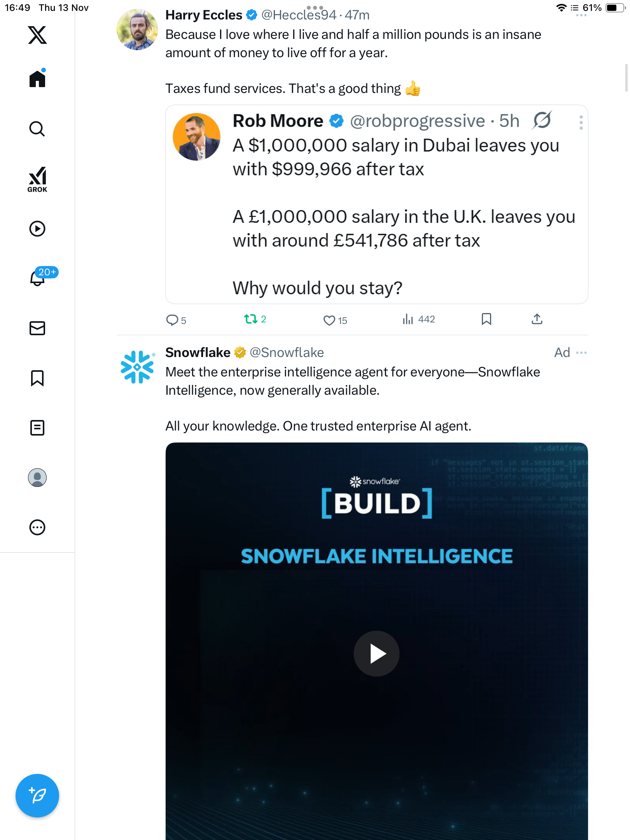The height and width of the screenshot is (840, 630).
Task: Open notifications with 20+ badge
Action: 38,278
